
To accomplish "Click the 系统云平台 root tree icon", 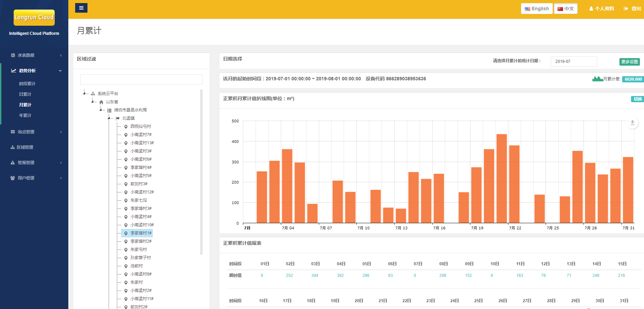I will [x=93, y=94].
